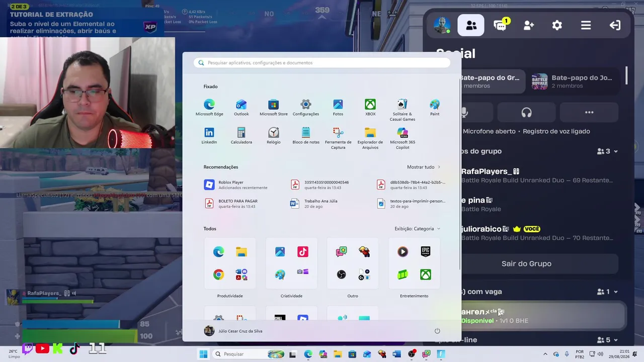Launch Microsoft Store from pinned apps
The width and height of the screenshot is (644, 362).
point(274,108)
